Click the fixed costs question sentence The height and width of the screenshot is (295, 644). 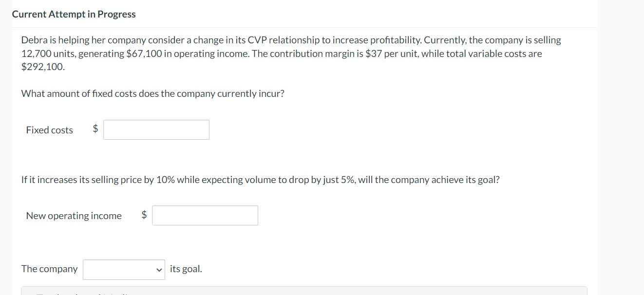pyautogui.click(x=152, y=93)
